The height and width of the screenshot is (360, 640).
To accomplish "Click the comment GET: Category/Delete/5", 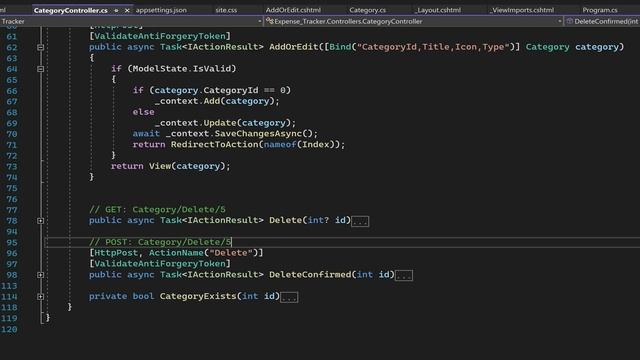I will [x=157, y=209].
